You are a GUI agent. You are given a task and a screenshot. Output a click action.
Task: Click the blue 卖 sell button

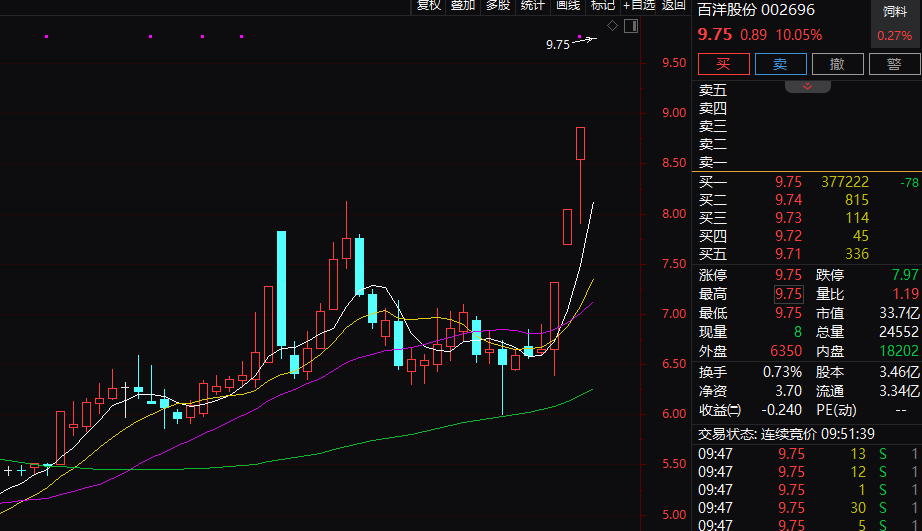pyautogui.click(x=780, y=64)
